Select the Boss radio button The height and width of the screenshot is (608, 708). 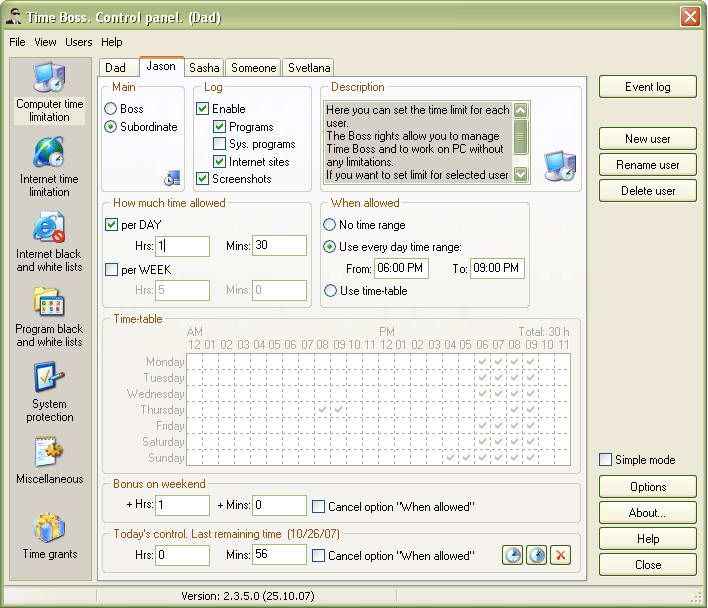[x=111, y=109]
